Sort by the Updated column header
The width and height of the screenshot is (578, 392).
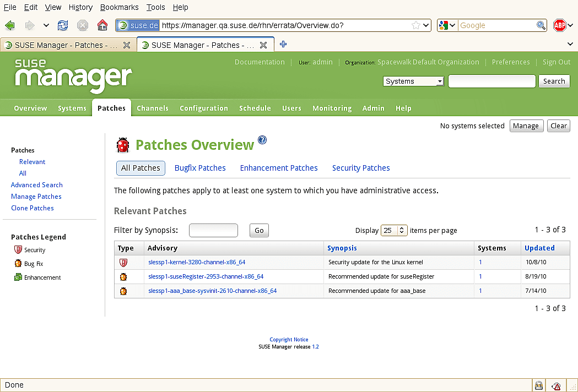point(539,248)
